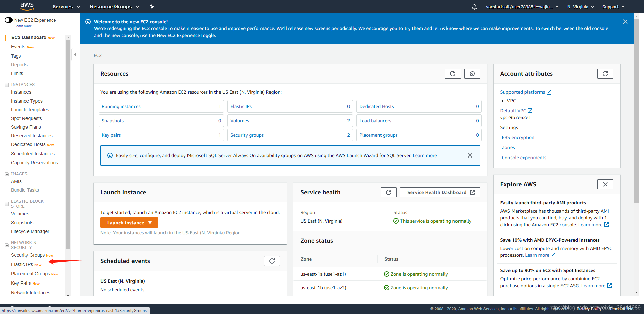This screenshot has width=644, height=314.
Task: Toggle New EC2 Experience switch
Action: click(x=9, y=20)
